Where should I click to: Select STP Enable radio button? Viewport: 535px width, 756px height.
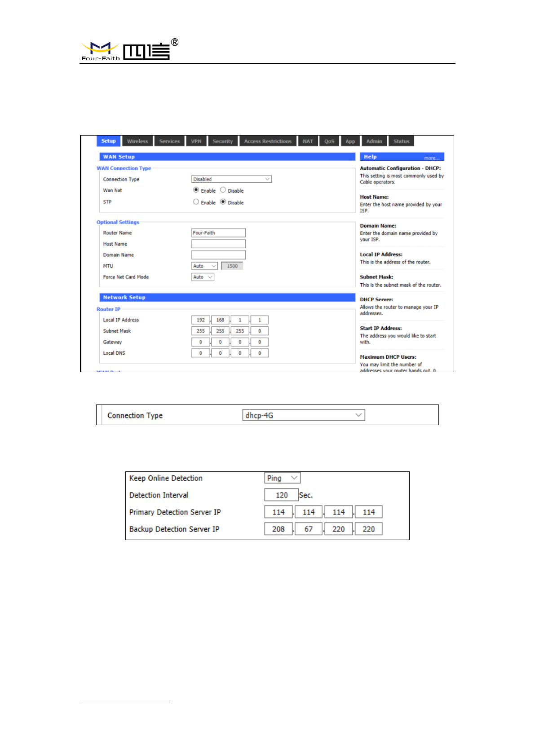click(196, 202)
